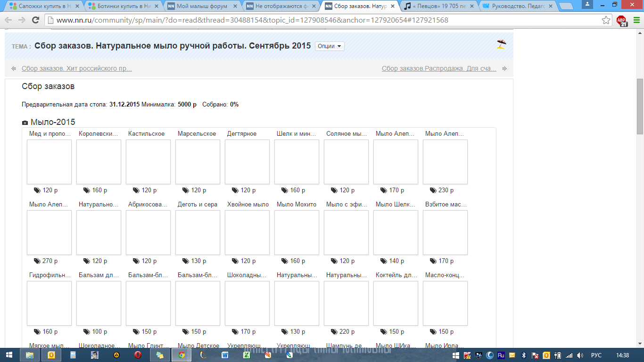Switch to Chrome taskbar icon
Viewport: 644px width, 362px height.
pyautogui.click(x=182, y=355)
